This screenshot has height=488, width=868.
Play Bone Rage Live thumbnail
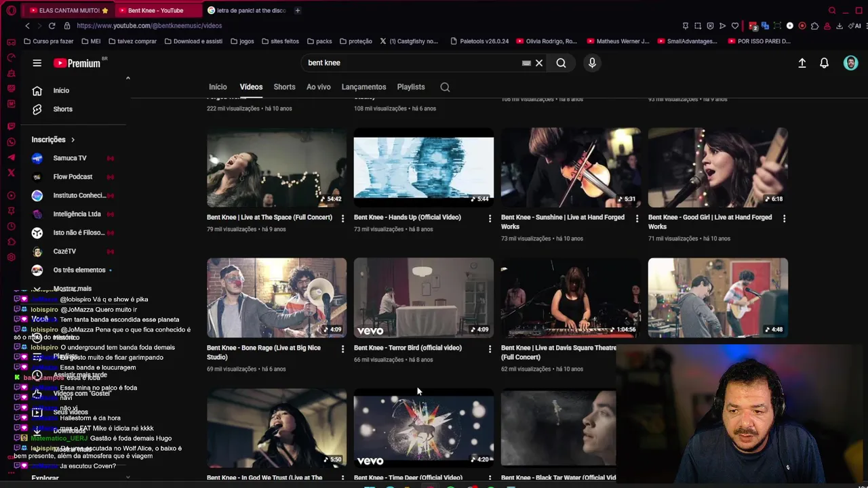(x=277, y=298)
